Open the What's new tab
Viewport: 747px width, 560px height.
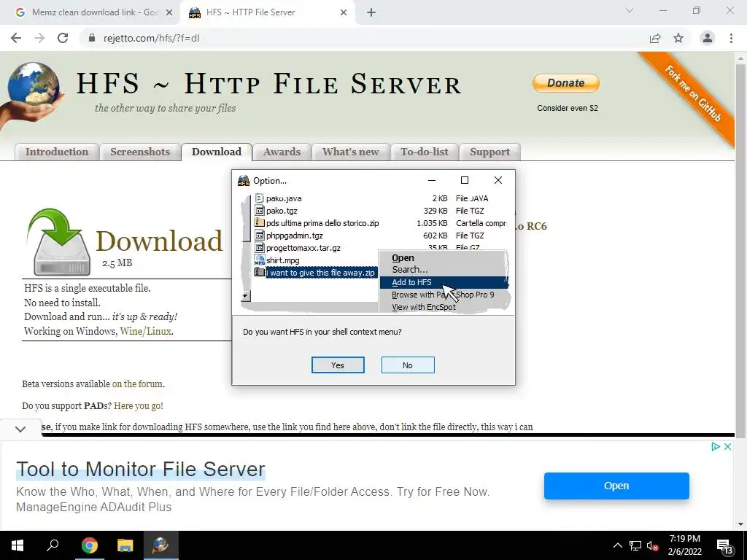350,152
